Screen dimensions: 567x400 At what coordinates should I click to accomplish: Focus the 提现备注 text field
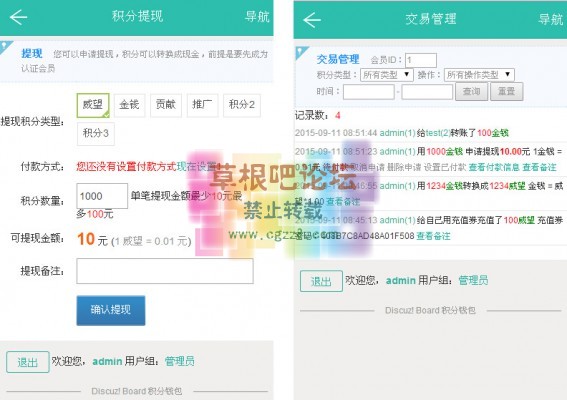(x=165, y=271)
